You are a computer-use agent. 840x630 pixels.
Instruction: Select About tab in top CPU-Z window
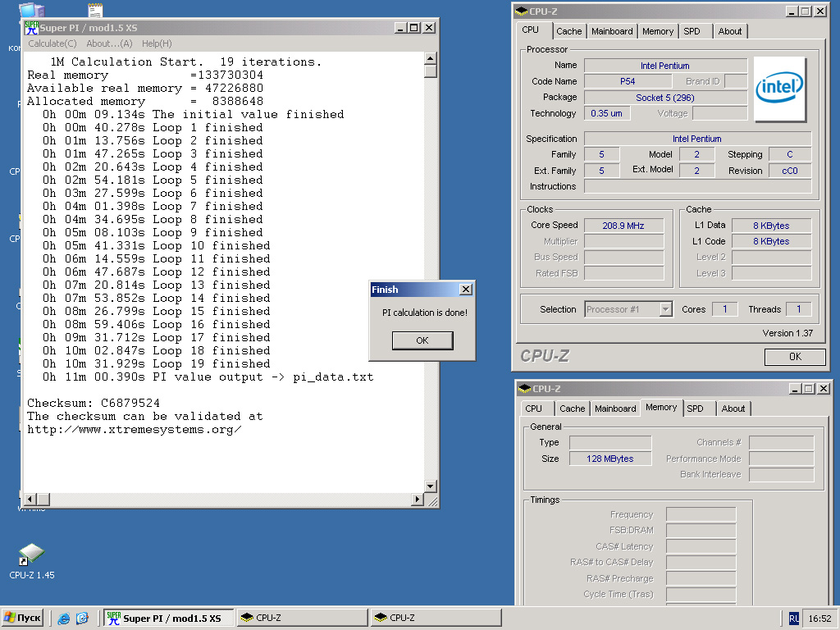pyautogui.click(x=730, y=32)
